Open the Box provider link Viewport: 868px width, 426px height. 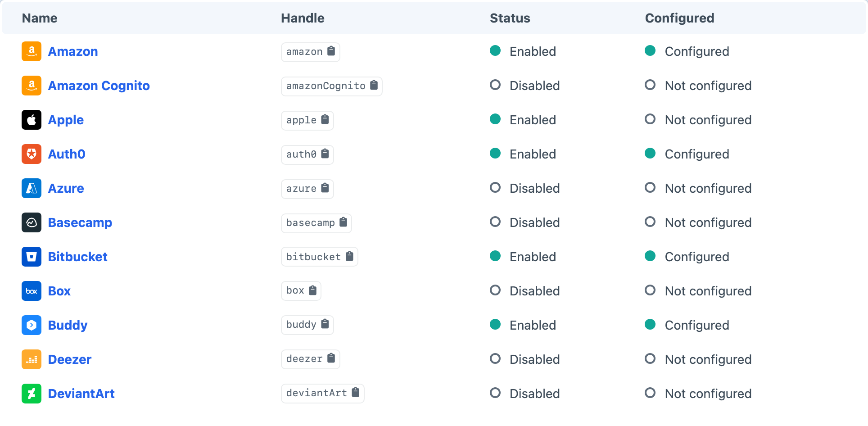pos(59,291)
